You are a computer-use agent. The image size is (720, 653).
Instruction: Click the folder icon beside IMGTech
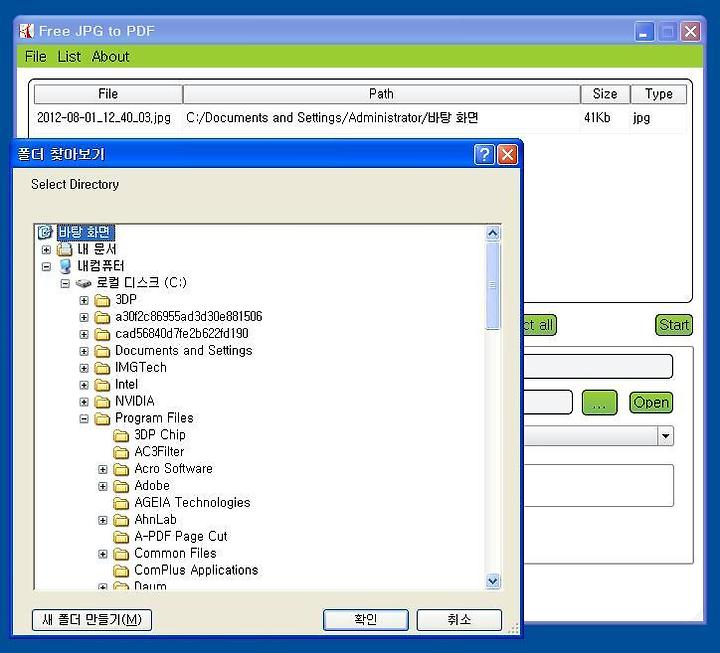pos(102,368)
